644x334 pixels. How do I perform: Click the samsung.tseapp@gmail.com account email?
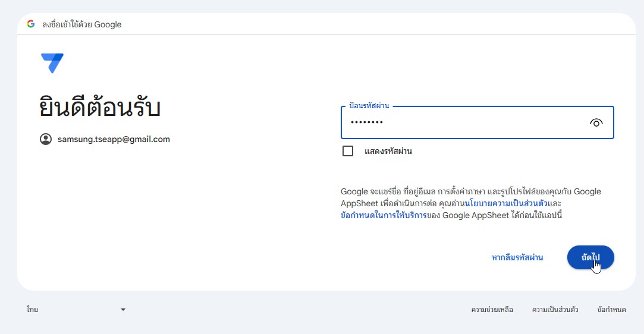[x=114, y=139]
